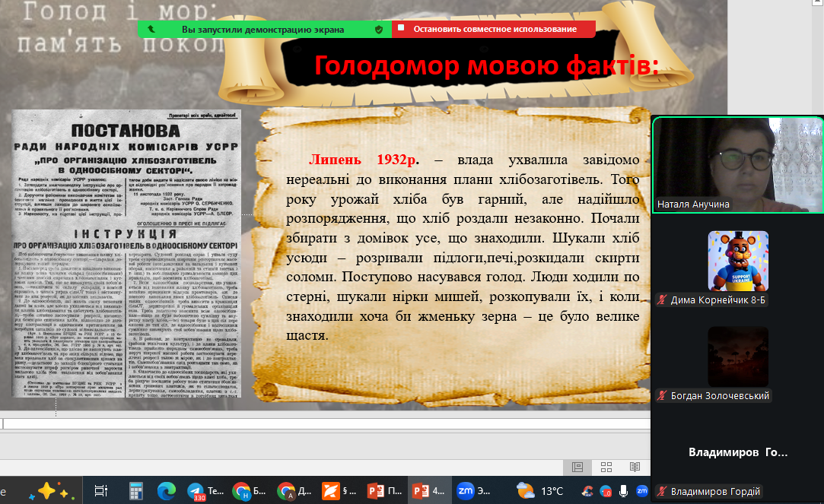Open Task View on the taskbar
Screen dimensions: 824x504
pyautogui.click(x=101, y=490)
